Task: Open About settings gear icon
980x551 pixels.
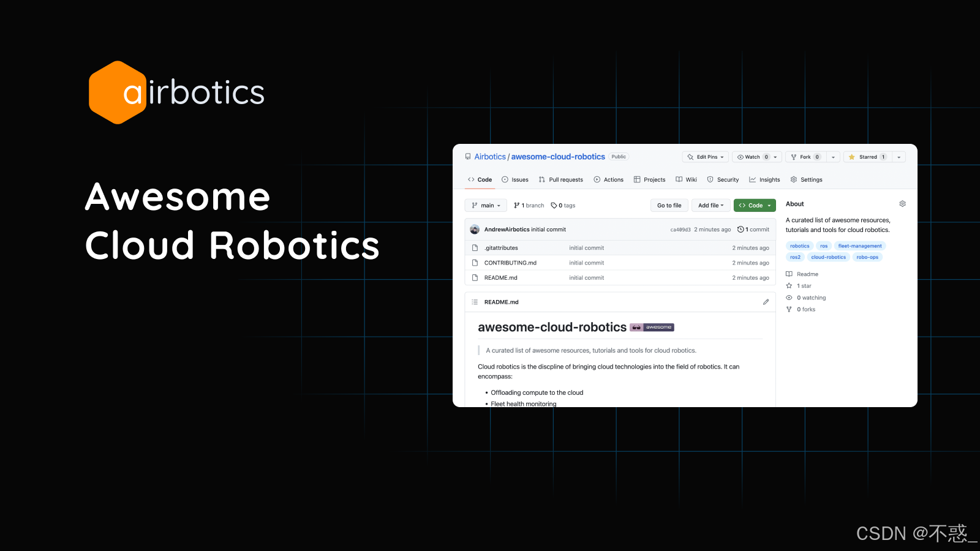Action: (x=902, y=204)
